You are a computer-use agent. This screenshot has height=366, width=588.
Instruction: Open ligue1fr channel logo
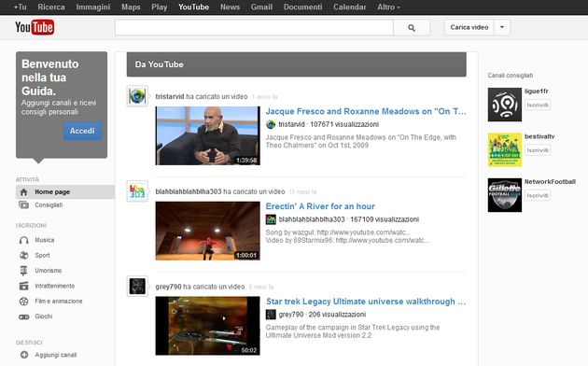click(x=504, y=105)
